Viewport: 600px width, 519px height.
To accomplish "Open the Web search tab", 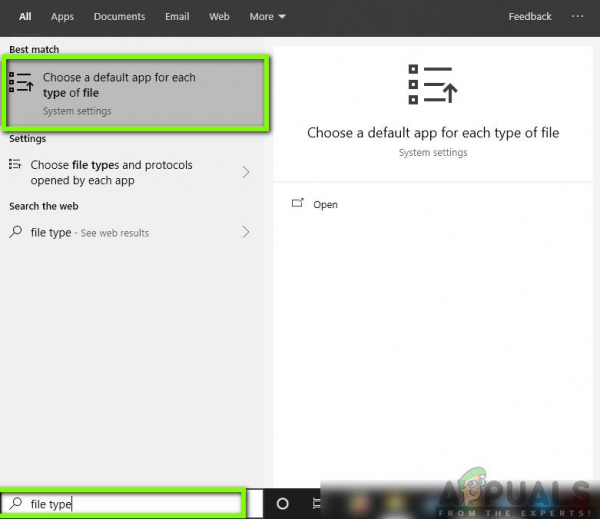I will [219, 16].
